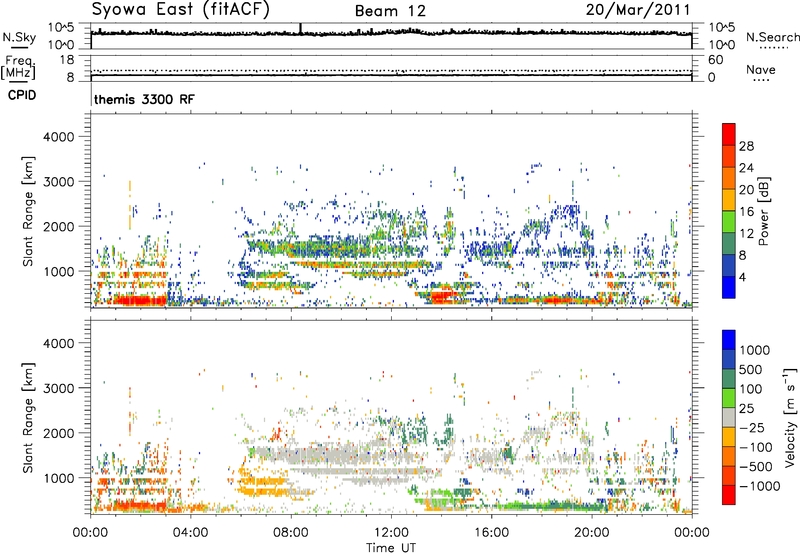Click the '24' label on the power colorbar
Image resolution: width=800 pixels, height=554 pixels.
point(746,168)
